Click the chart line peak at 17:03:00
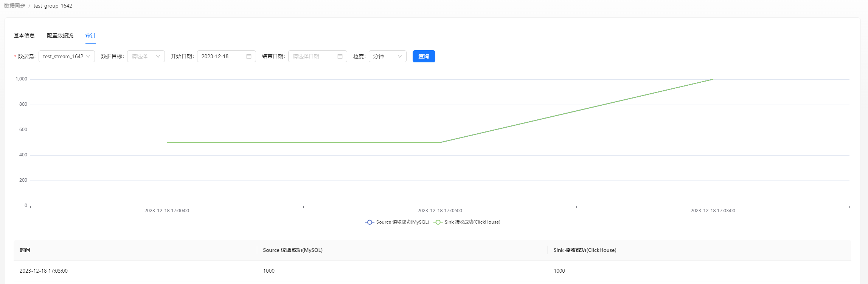Screen dimensions: 868x284 tap(713, 79)
